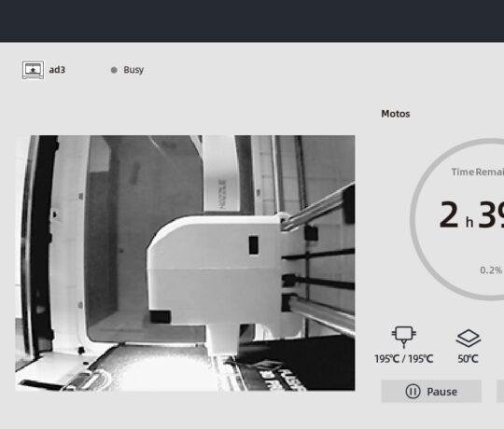
Task: Pause the current print job
Action: 431,392
